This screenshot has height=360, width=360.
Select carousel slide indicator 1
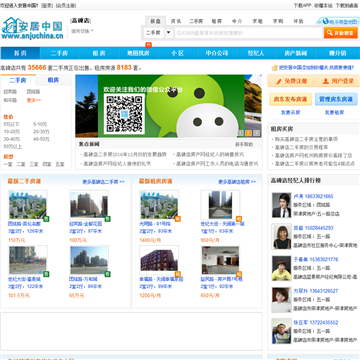click(240, 133)
